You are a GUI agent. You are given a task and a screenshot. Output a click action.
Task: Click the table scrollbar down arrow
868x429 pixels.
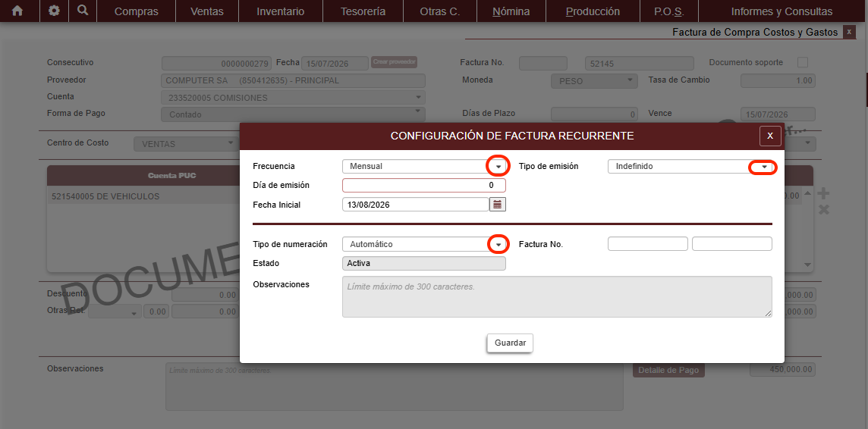807,265
